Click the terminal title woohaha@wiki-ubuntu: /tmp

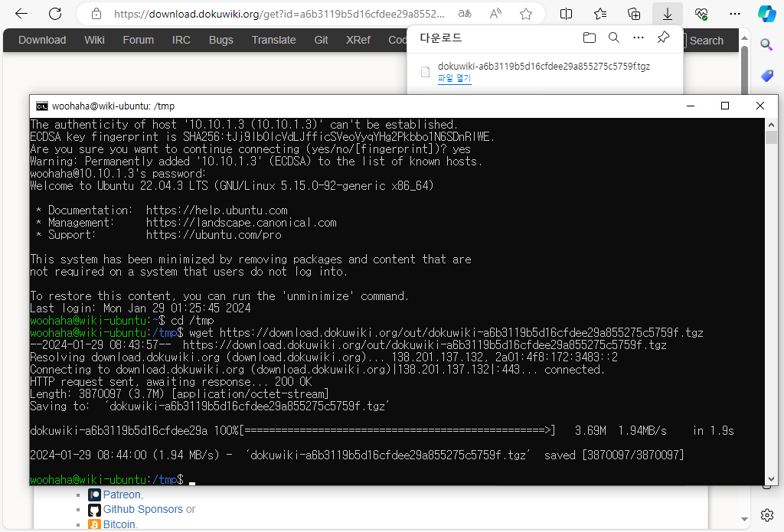coord(113,106)
